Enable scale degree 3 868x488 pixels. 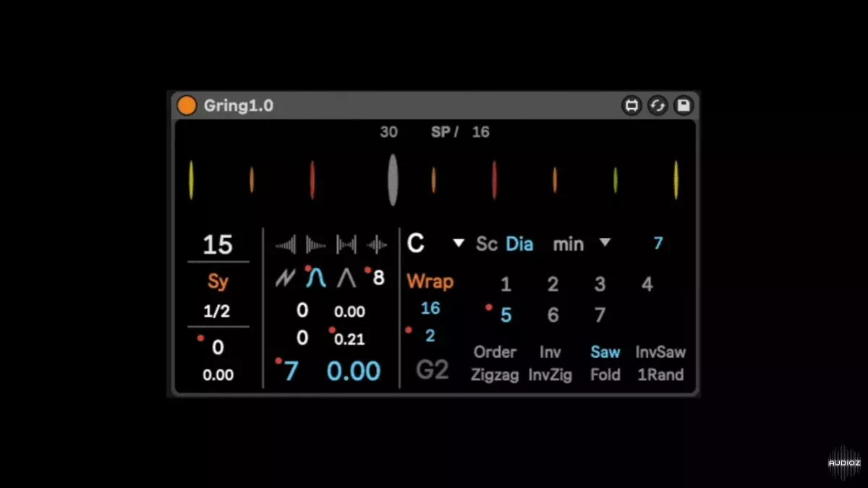pos(600,284)
